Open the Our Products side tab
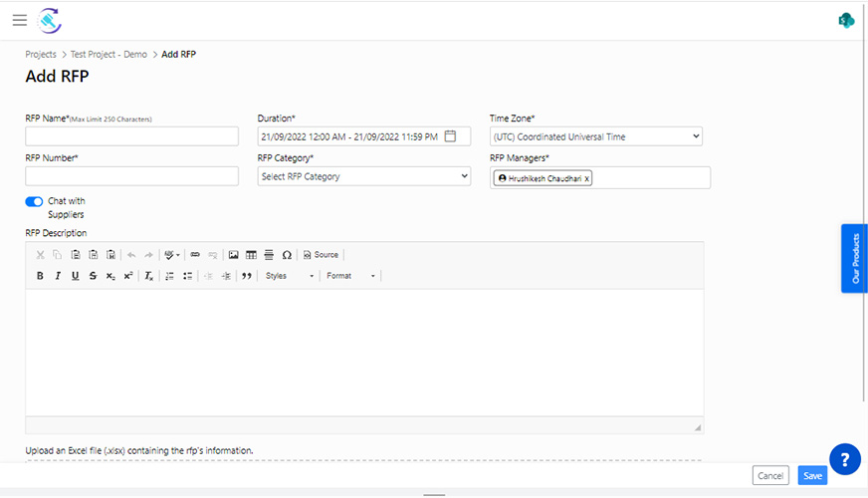 pyautogui.click(x=854, y=258)
